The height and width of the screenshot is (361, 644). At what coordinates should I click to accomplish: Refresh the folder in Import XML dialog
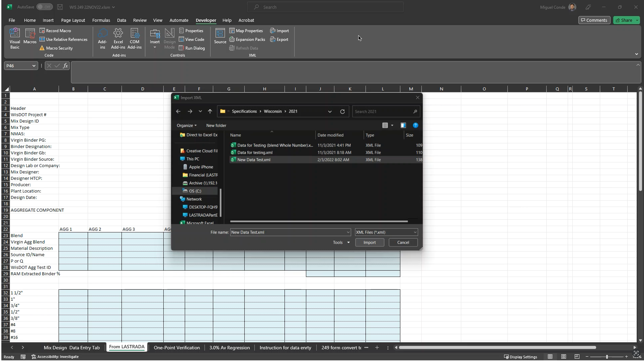pyautogui.click(x=342, y=112)
